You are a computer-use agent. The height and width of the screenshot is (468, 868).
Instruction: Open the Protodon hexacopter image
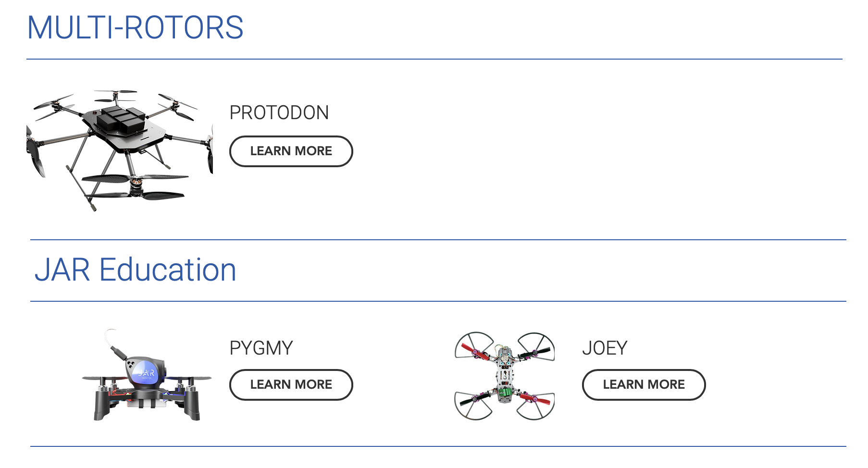(120, 150)
